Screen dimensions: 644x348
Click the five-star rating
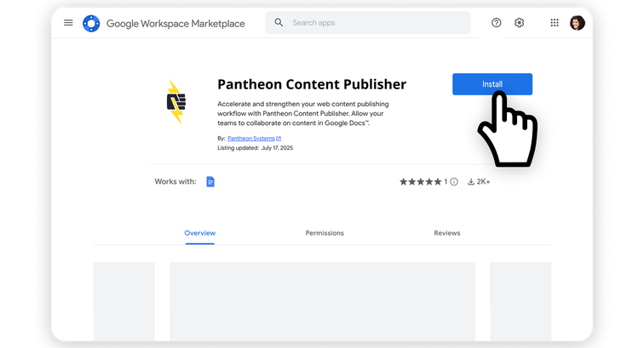pyautogui.click(x=420, y=181)
